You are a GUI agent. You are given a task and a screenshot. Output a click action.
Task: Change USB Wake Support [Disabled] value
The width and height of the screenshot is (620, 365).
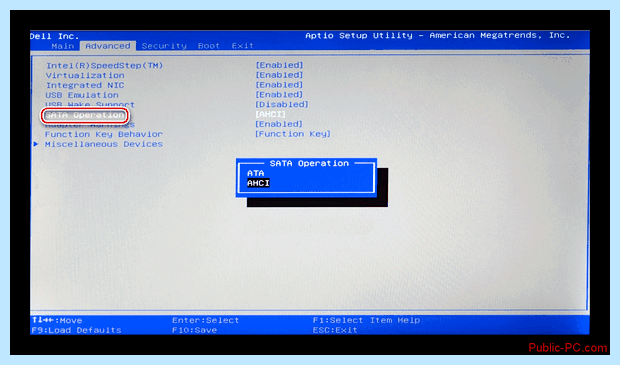pos(282,104)
